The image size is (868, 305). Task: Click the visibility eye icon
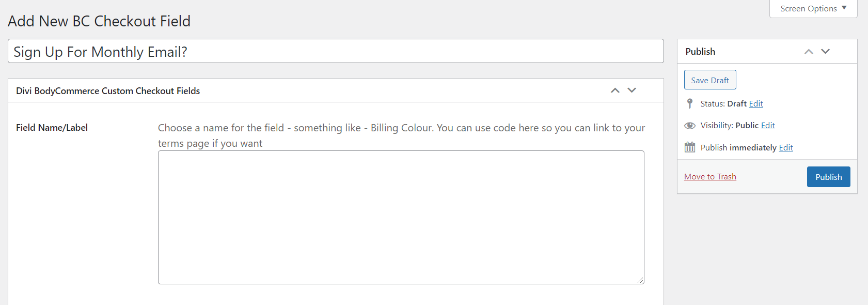[x=690, y=126]
